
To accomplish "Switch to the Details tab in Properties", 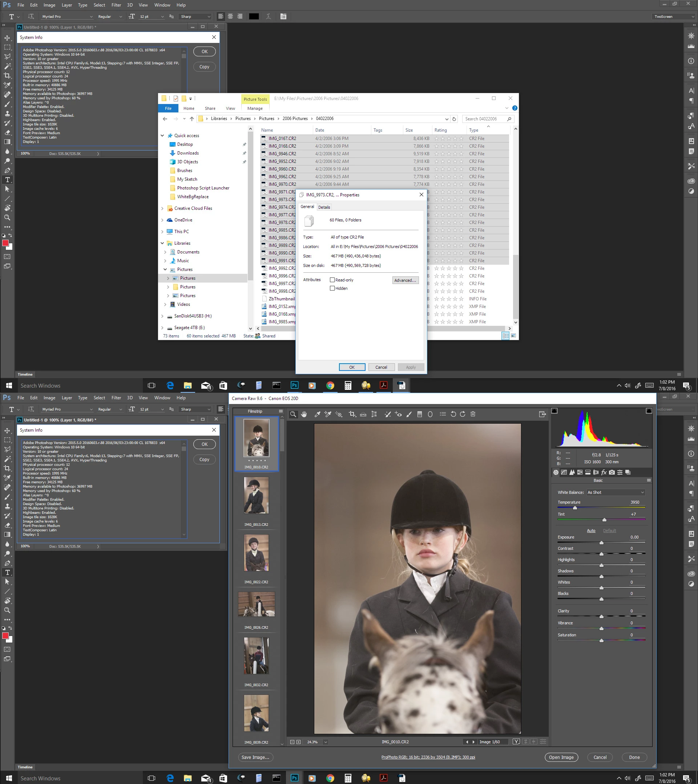I will pyautogui.click(x=324, y=207).
